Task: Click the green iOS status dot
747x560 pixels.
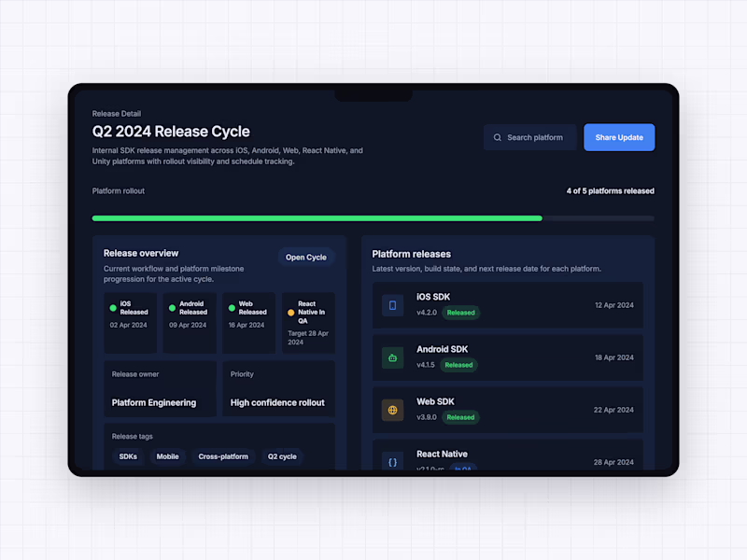Action: click(x=113, y=308)
